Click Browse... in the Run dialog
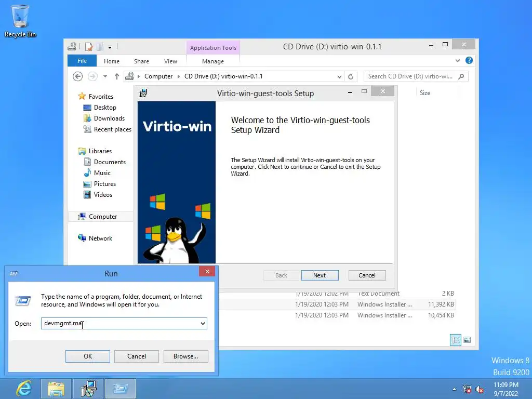Image resolution: width=532 pixels, height=399 pixels. (x=185, y=356)
